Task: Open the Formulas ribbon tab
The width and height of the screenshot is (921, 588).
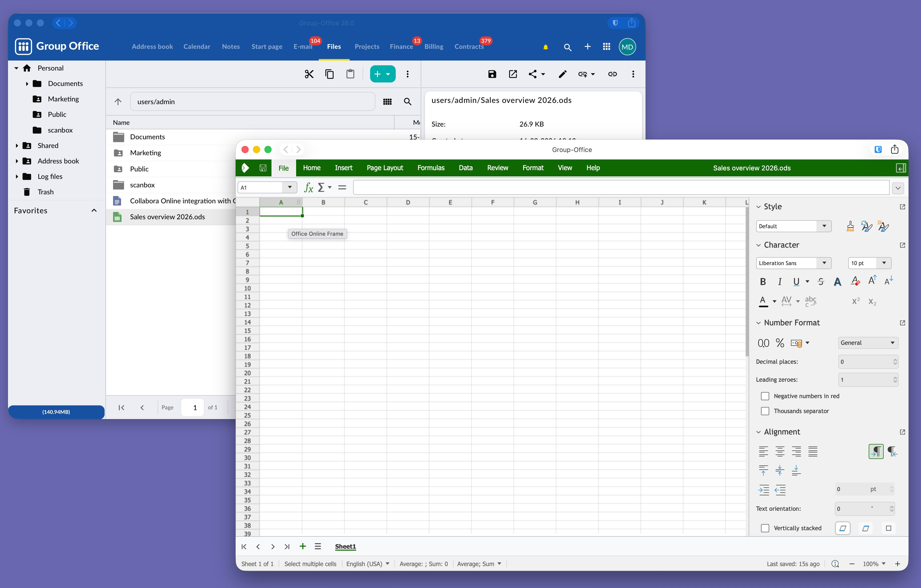Action: 431,168
